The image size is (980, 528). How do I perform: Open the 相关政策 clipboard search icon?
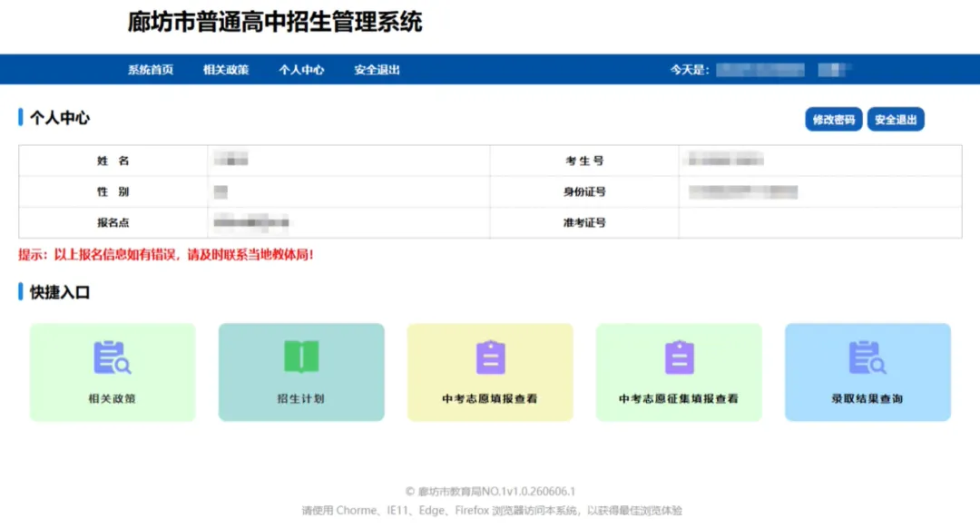112,357
